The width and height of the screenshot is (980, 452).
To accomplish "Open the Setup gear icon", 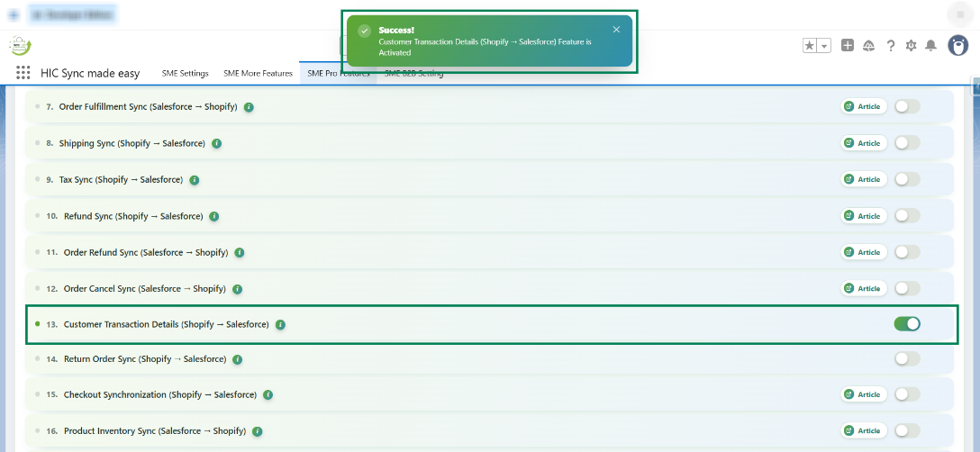I will coord(911,46).
